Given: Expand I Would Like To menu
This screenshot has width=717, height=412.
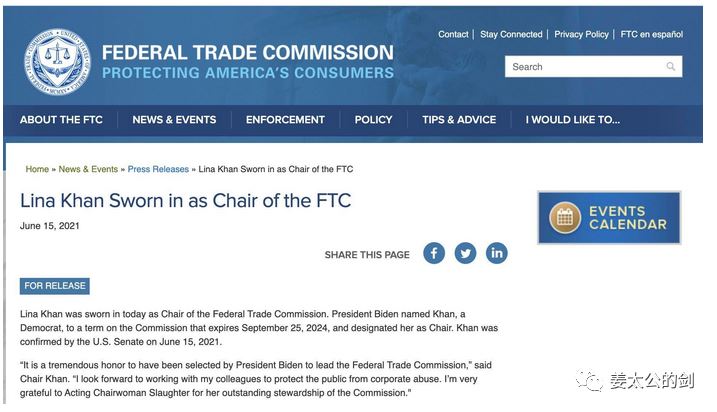Looking at the screenshot, I should (573, 120).
